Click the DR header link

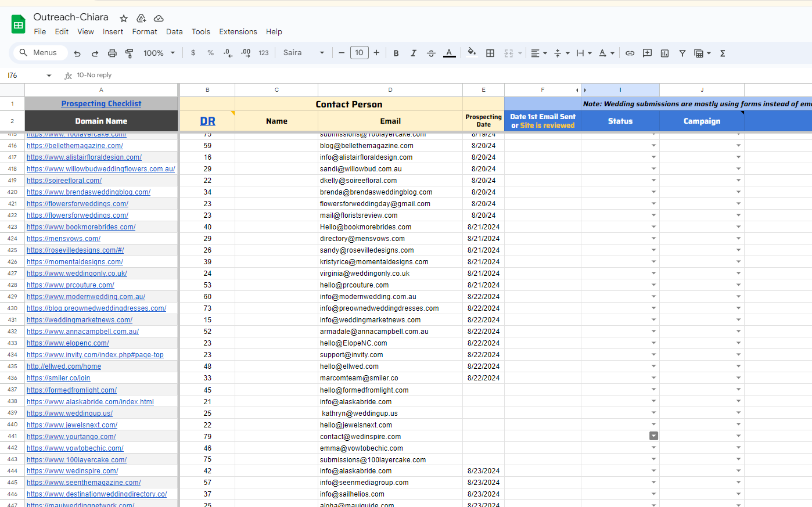point(207,121)
